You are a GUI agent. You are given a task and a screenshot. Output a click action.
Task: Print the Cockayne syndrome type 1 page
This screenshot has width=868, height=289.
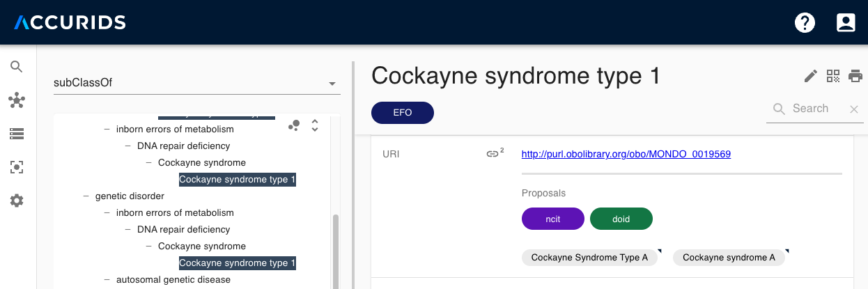pyautogui.click(x=855, y=76)
